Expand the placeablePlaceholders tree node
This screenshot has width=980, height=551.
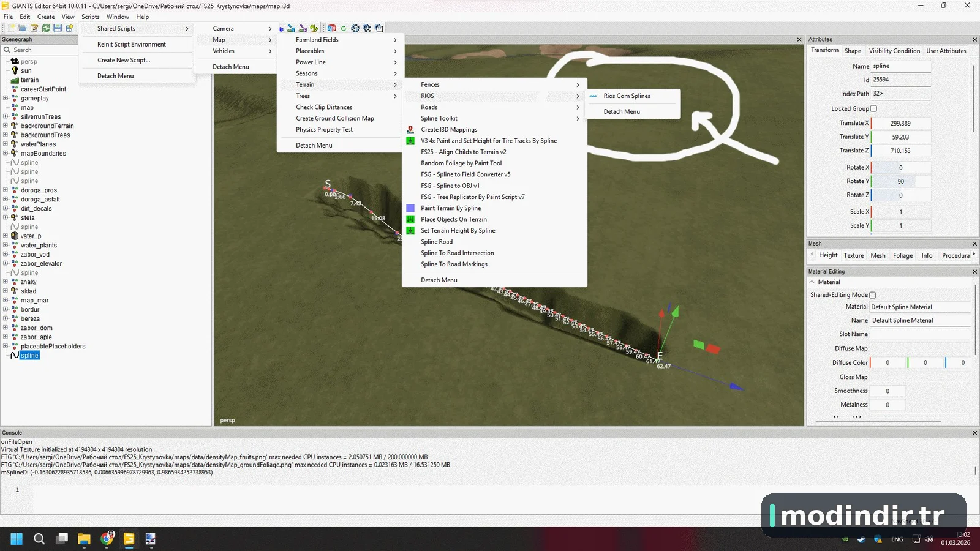(6, 346)
